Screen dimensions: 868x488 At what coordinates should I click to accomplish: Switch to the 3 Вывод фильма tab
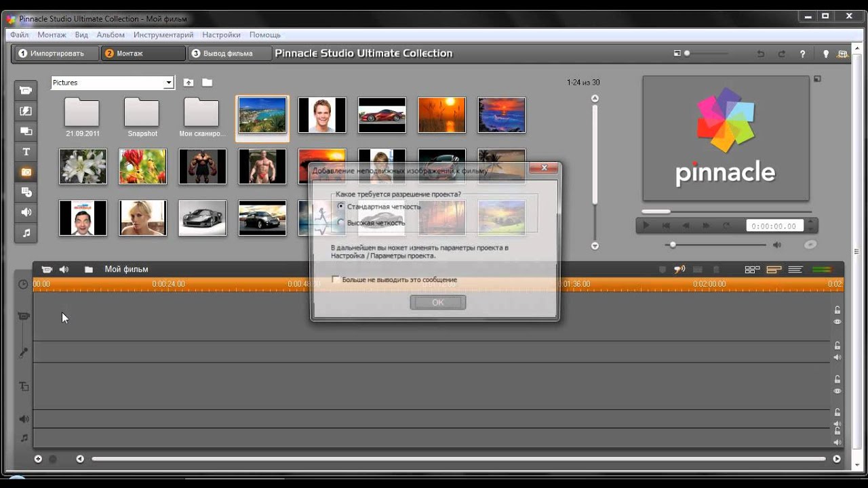pyautogui.click(x=229, y=54)
